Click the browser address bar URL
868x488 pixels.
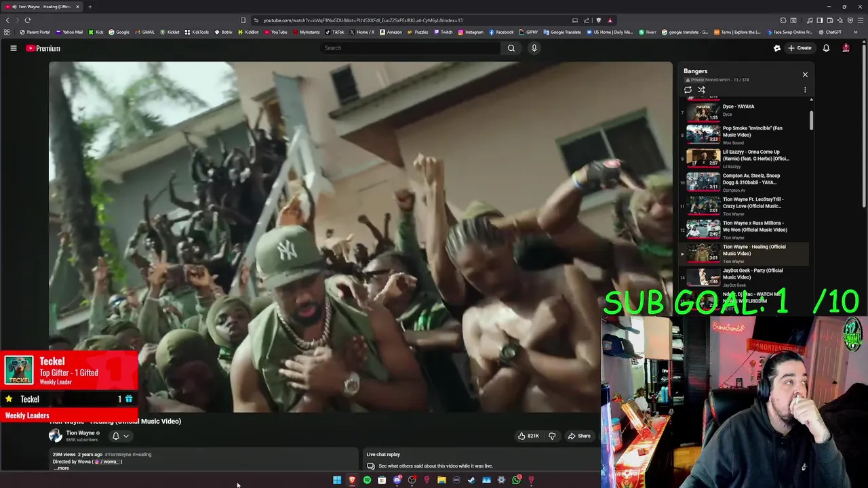click(363, 20)
